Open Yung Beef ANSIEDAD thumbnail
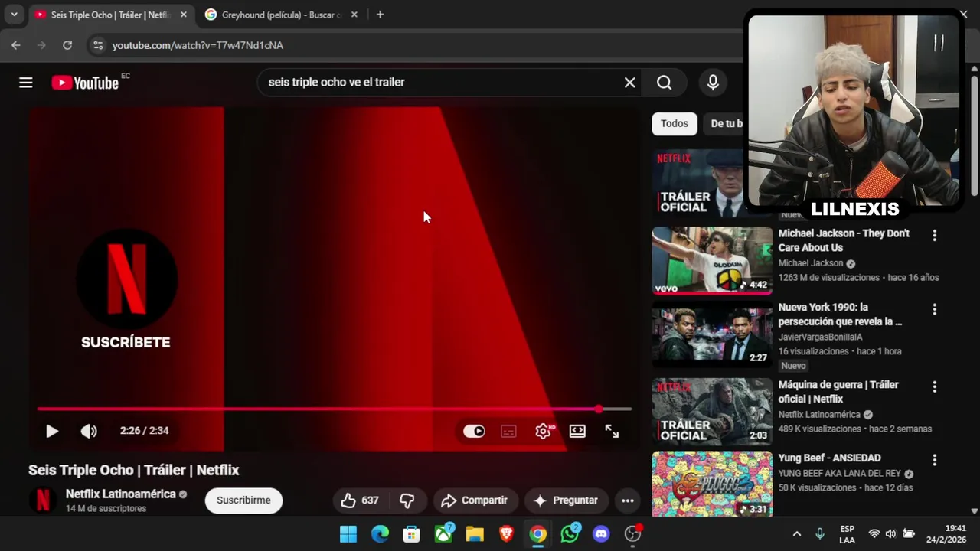This screenshot has width=980, height=551. pos(712,484)
